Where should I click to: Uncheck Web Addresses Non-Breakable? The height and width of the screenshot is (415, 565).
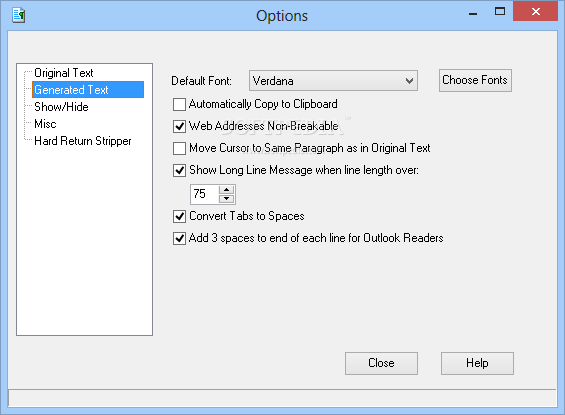click(179, 126)
